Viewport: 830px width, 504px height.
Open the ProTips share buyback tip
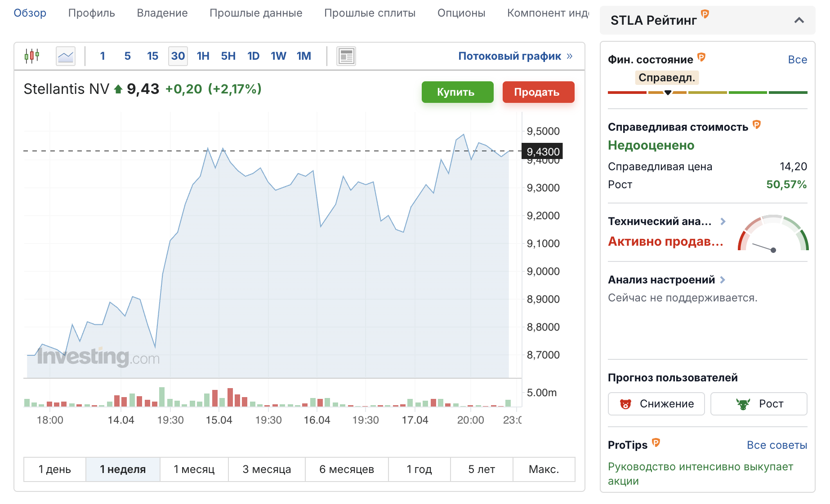tap(700, 473)
